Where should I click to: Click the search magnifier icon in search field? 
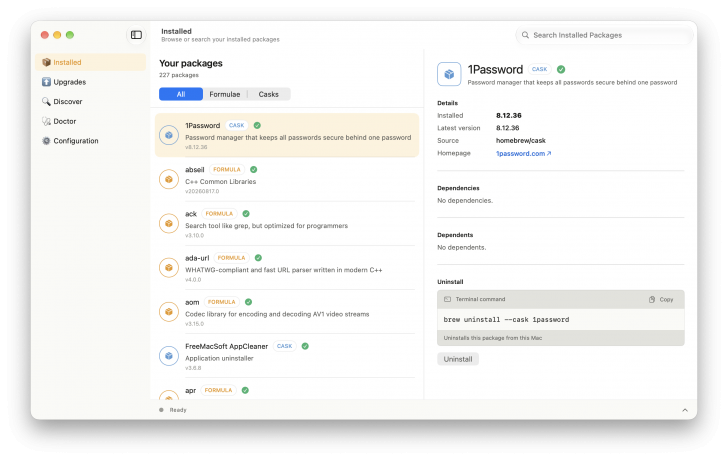pos(525,35)
